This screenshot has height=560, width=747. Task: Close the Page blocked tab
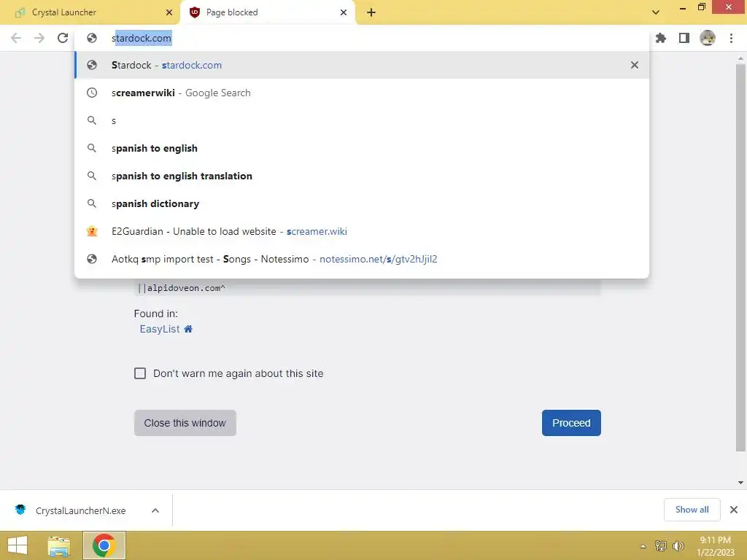344,12
